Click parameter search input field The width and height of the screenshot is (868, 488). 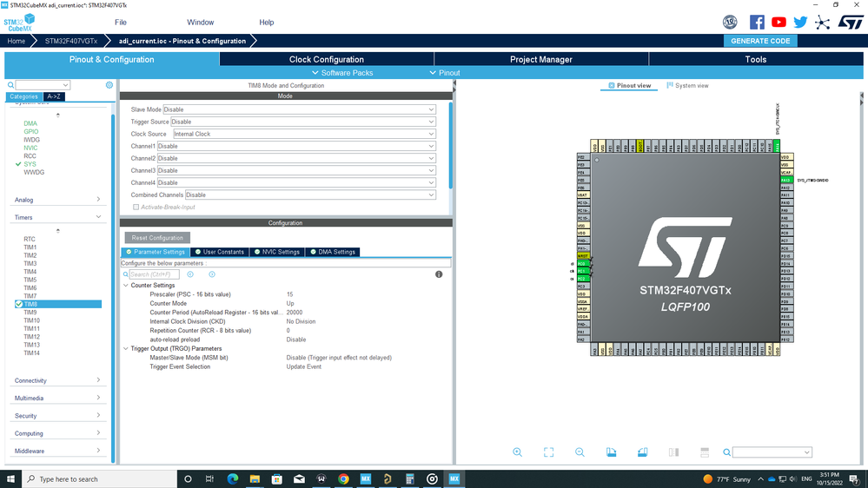(154, 274)
